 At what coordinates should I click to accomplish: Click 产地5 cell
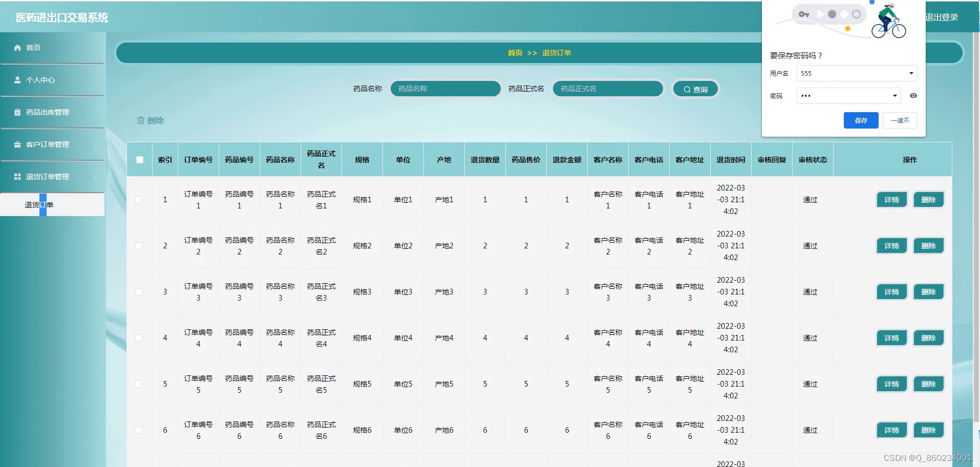coord(444,384)
